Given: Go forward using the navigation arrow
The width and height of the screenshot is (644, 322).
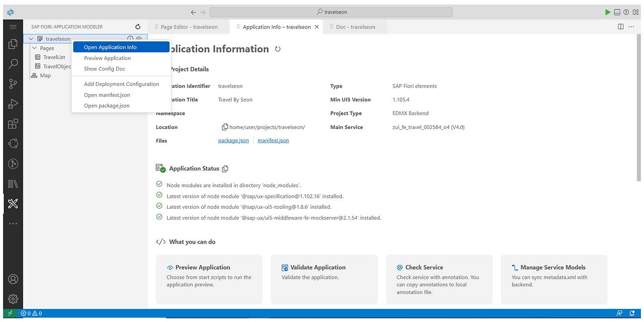Looking at the screenshot, I should [203, 12].
